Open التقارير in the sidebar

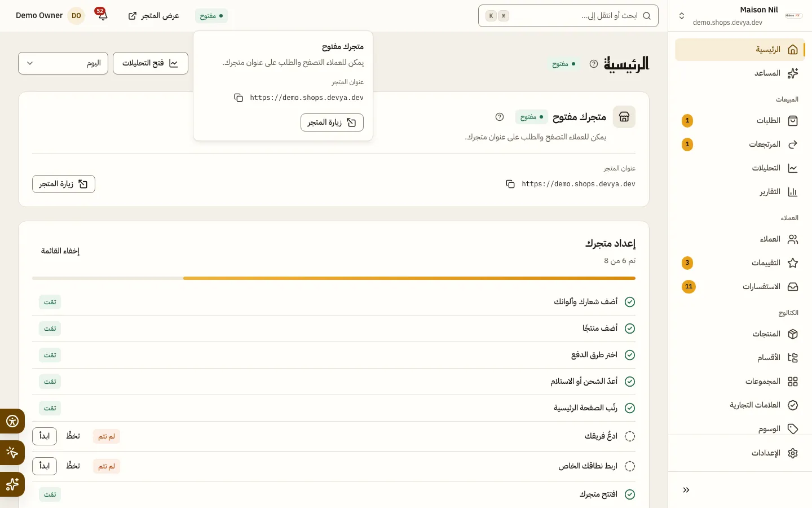click(x=740, y=192)
